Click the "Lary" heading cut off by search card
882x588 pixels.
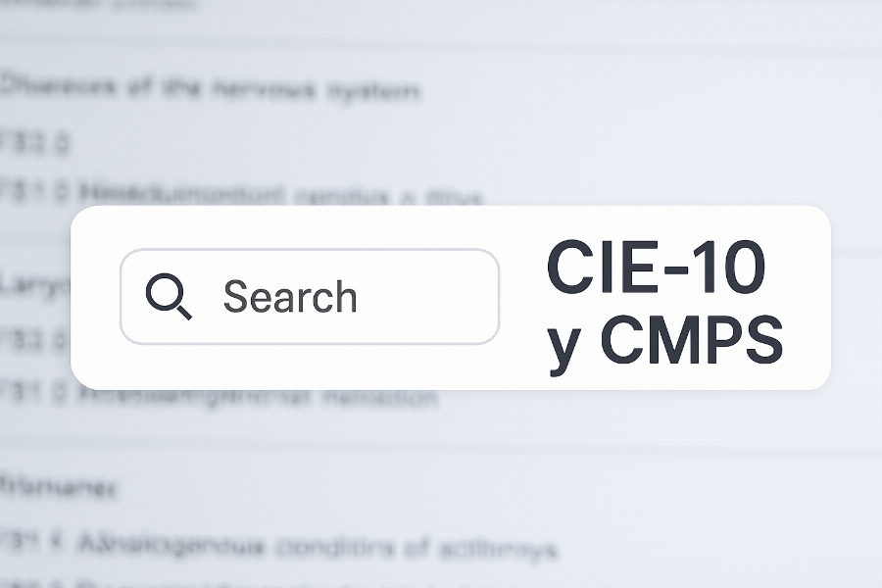tap(33, 286)
